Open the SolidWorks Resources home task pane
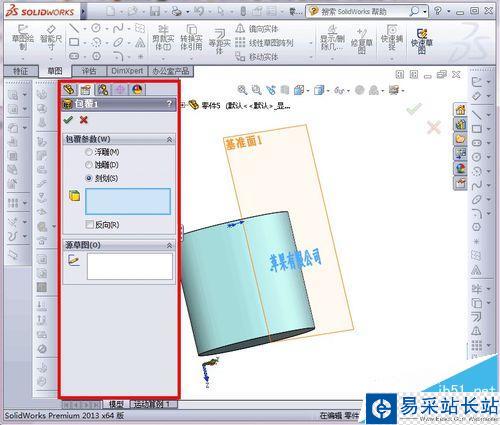Viewport: 500px width, 425px height. (x=460, y=110)
